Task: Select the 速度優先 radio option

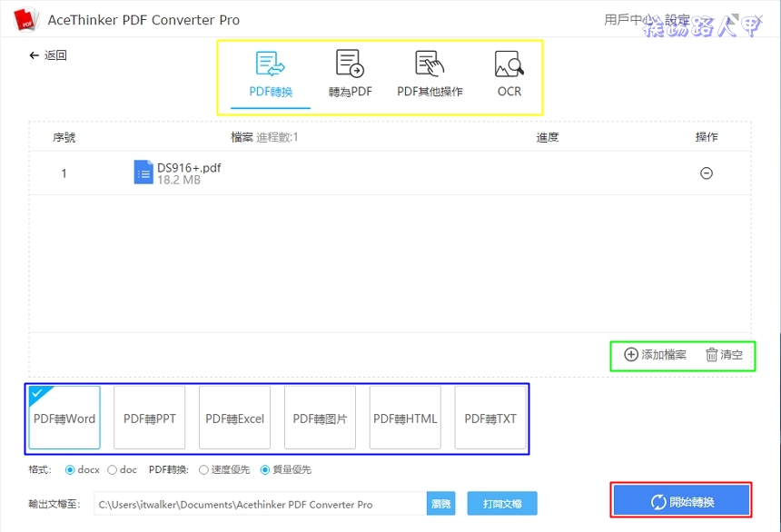Action: pos(203,469)
